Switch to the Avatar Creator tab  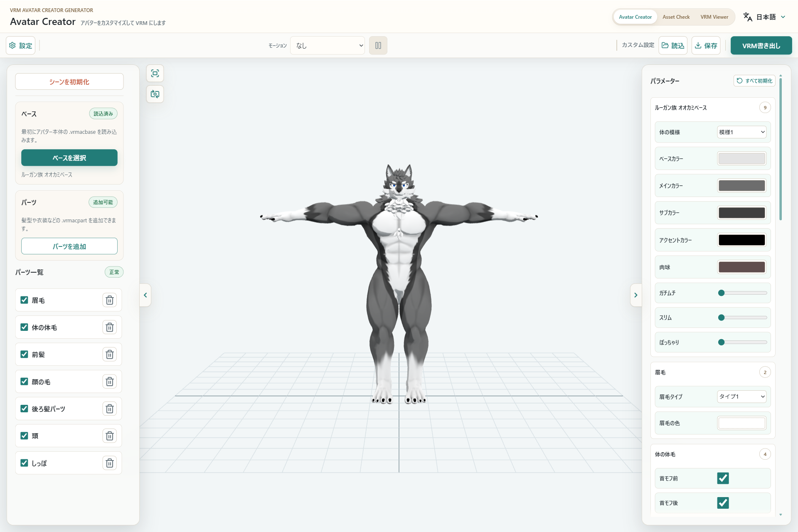[x=635, y=17]
